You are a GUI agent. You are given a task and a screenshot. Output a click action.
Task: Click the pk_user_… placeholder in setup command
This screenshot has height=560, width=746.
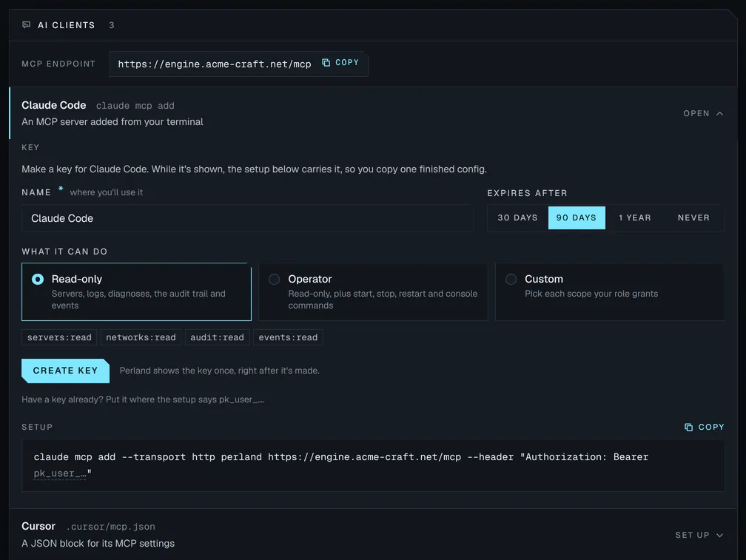click(60, 473)
